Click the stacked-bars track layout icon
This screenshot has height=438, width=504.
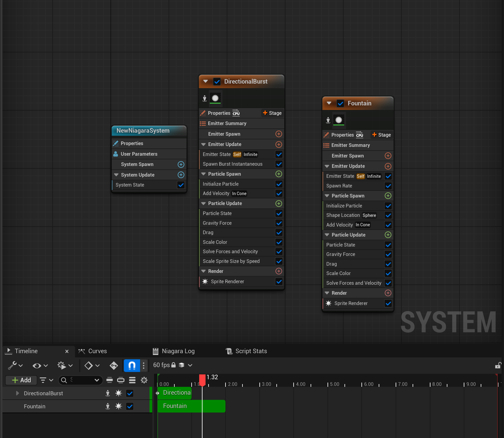pyautogui.click(x=132, y=380)
